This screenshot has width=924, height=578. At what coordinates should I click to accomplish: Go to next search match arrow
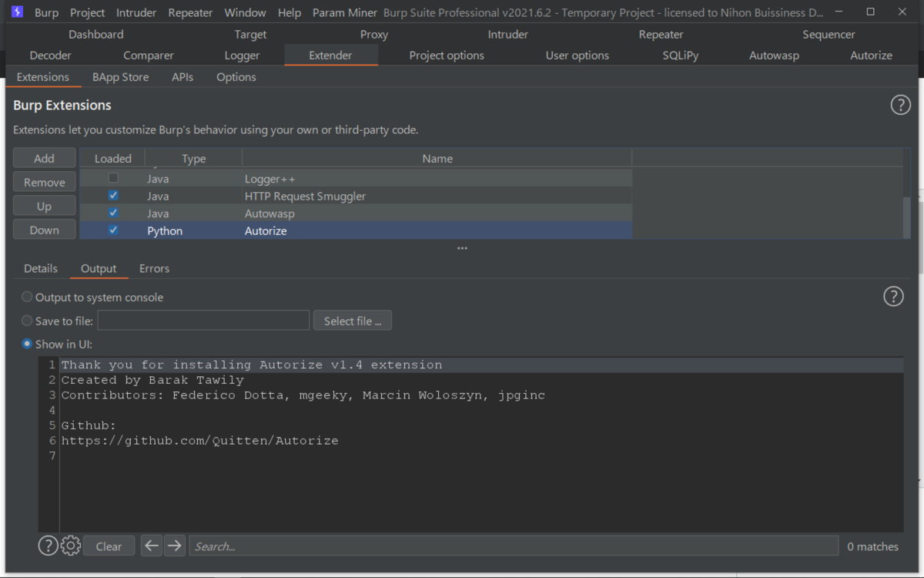[175, 546]
